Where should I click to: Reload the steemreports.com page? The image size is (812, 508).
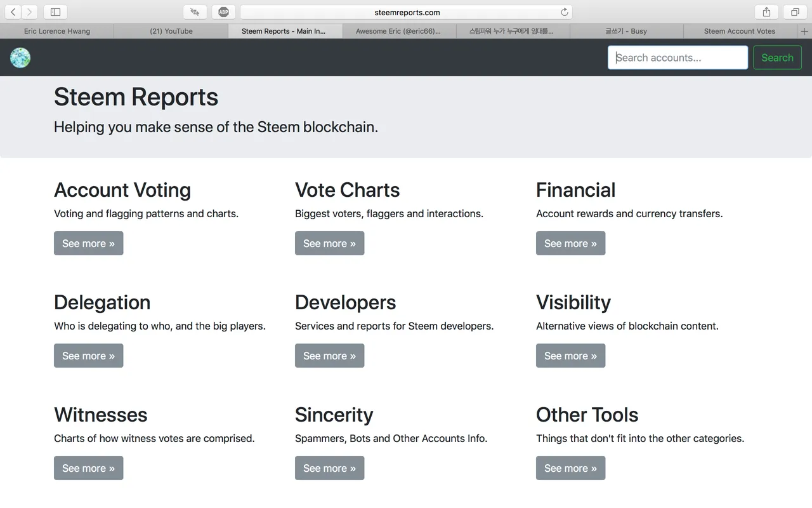(x=564, y=12)
